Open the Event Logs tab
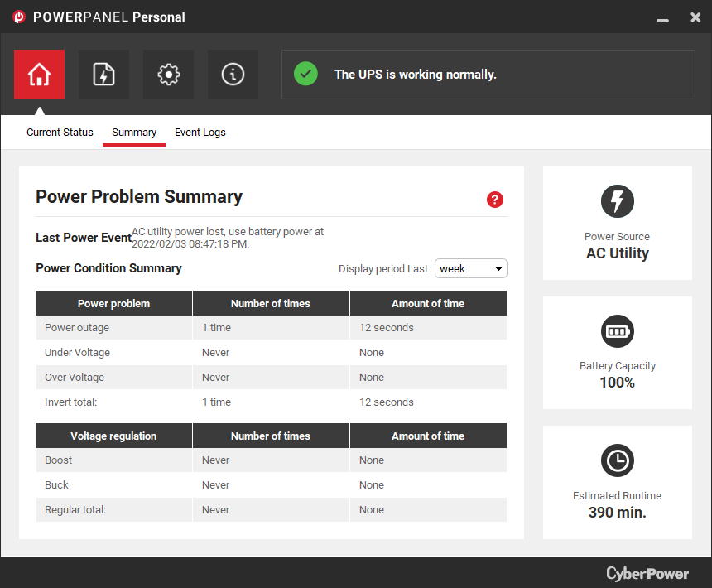712x588 pixels. coord(200,133)
